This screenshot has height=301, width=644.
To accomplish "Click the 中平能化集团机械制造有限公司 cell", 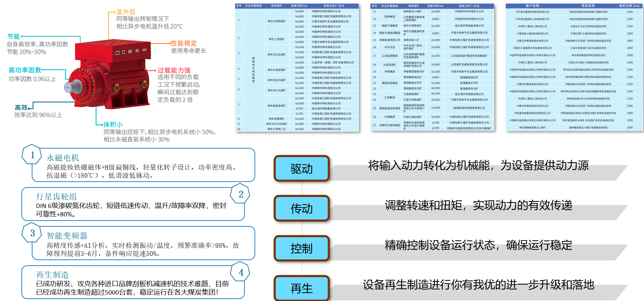I will pos(532,12).
